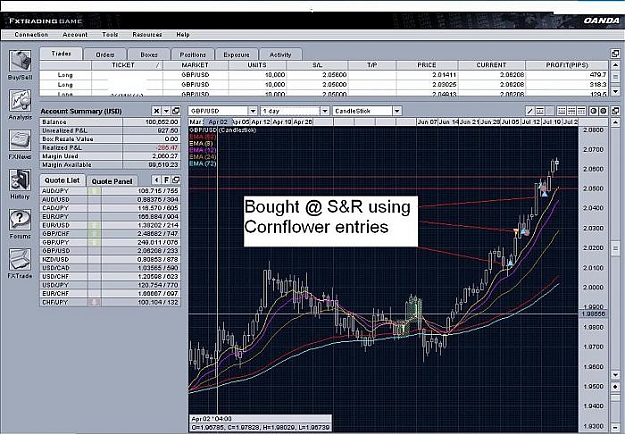Screen dimensions: 625x435
Task: Open the Resources menu
Action: [147, 35]
